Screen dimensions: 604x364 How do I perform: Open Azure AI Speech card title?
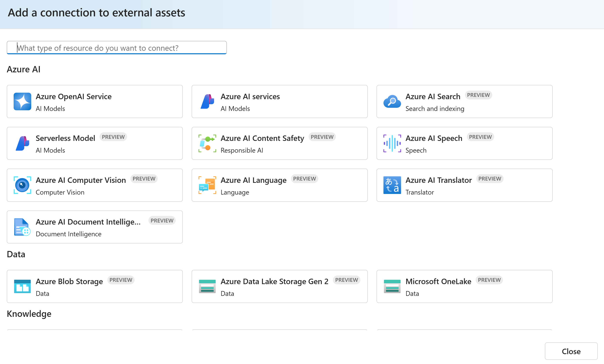(434, 138)
